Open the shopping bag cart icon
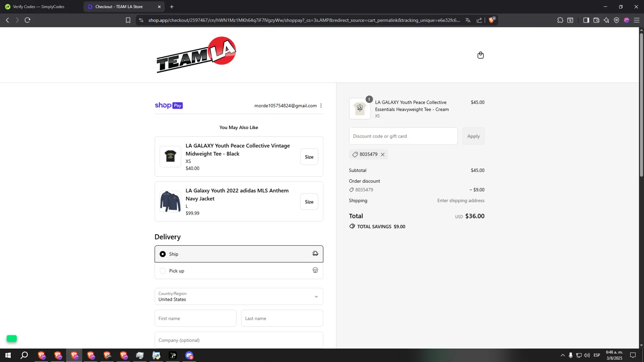The image size is (644, 362). tap(480, 55)
